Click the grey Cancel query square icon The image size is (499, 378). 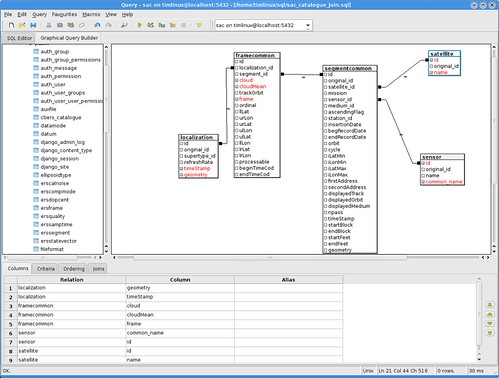[184, 25]
